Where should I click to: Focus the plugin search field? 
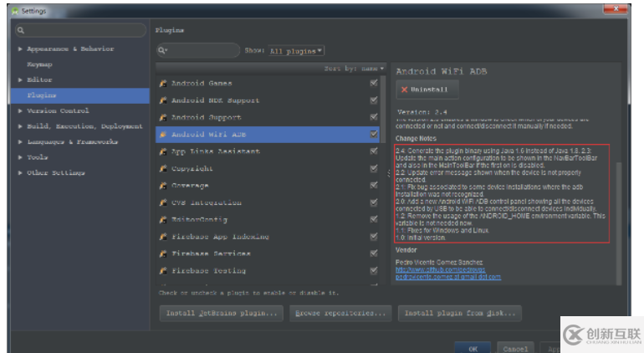(198, 50)
